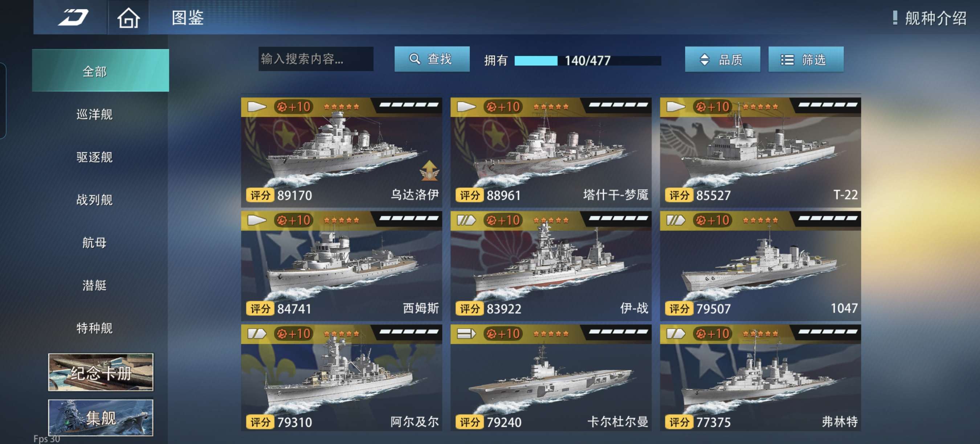Click the magnifier search icon
Screen dimensions: 980x444
(414, 59)
